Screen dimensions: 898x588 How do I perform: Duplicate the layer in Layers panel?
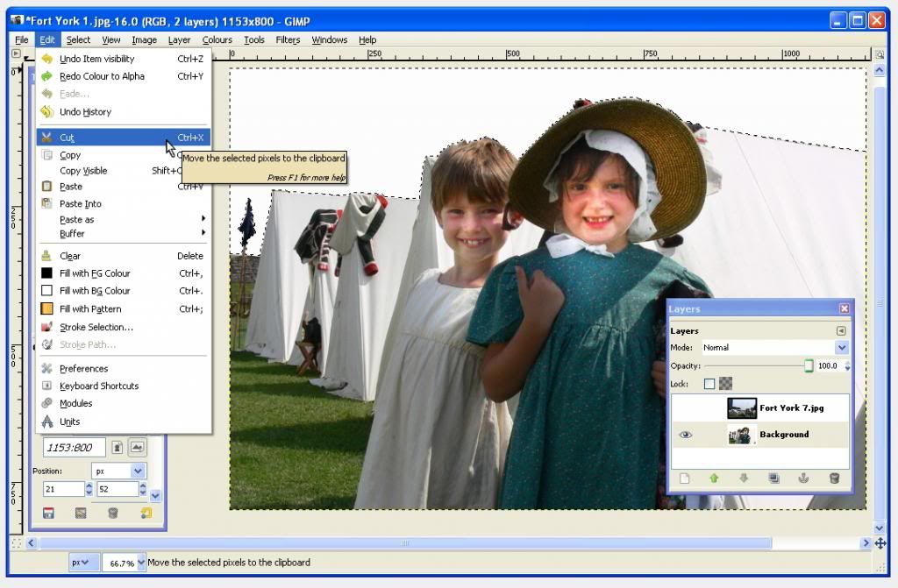pos(773,478)
